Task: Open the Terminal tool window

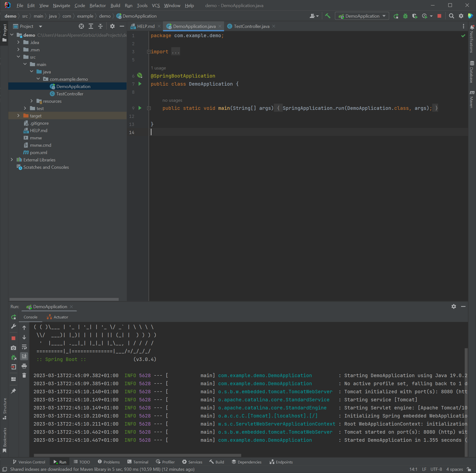Action: click(x=138, y=462)
